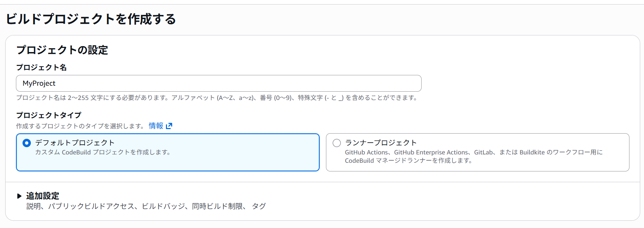Expand the 追加設定 section by its title

43,196
